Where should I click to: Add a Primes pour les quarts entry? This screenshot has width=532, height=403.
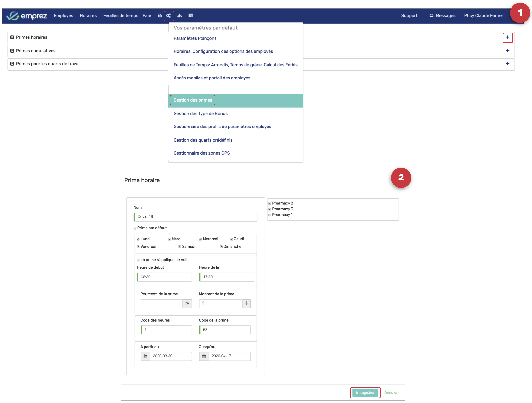(507, 64)
